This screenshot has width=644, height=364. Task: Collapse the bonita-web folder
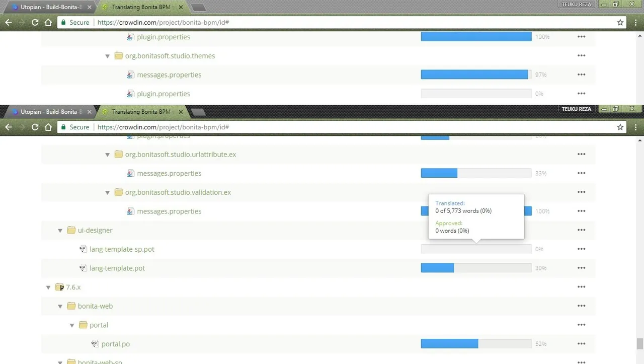[60, 306]
